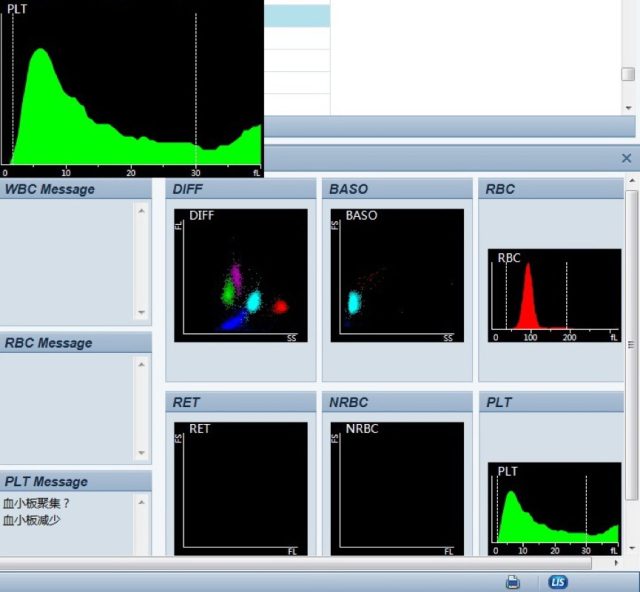Click the RBC Message scroll down arrow
The width and height of the screenshot is (640, 592).
click(142, 453)
